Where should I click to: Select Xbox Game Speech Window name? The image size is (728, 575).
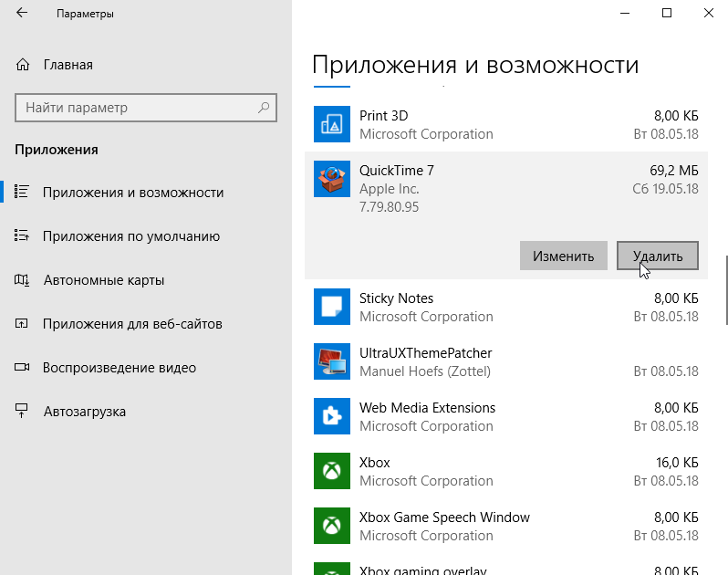445,517
